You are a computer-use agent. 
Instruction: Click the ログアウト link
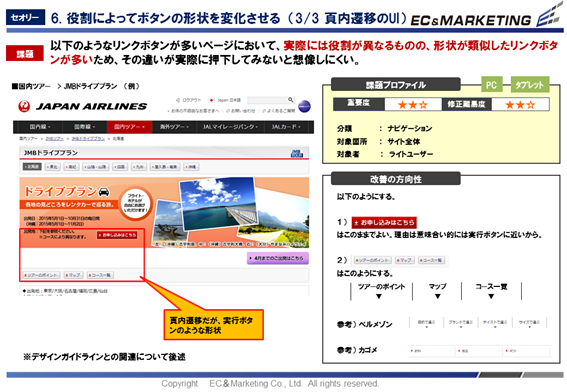(192, 100)
